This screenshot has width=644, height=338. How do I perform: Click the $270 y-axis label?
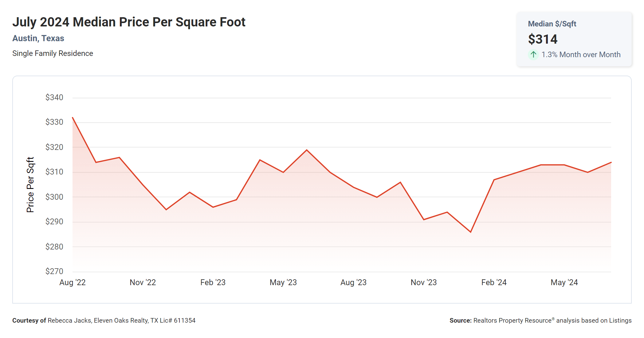(54, 271)
